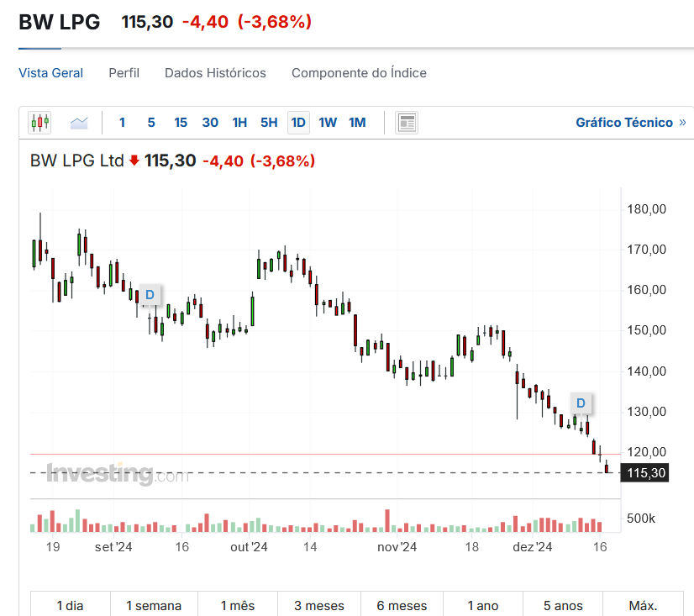Set chart range to 5 anos

click(563, 605)
